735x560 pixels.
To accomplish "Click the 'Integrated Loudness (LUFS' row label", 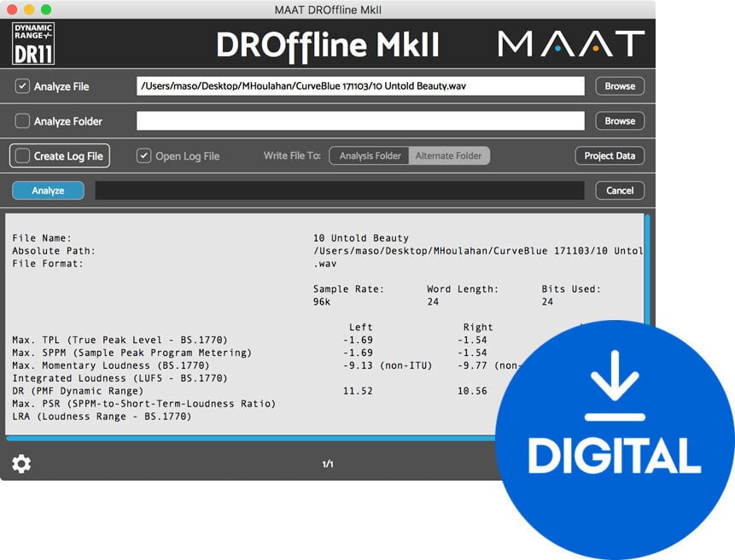I will [x=120, y=377].
